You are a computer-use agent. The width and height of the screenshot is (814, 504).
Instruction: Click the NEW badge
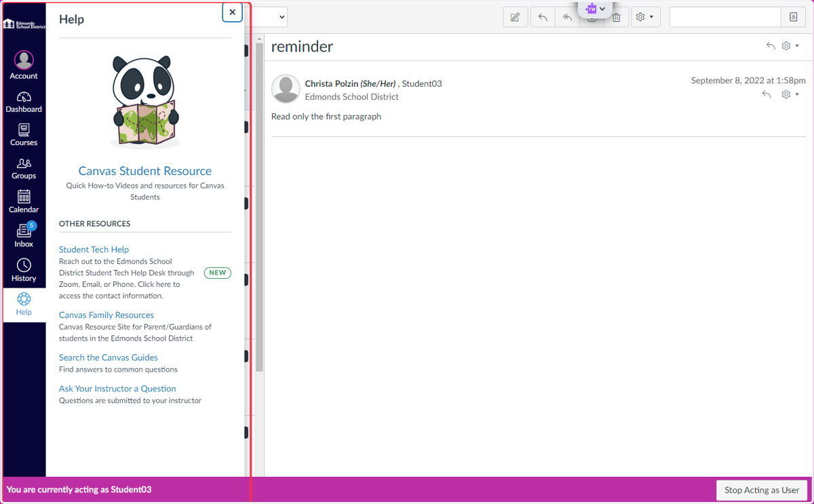point(218,273)
